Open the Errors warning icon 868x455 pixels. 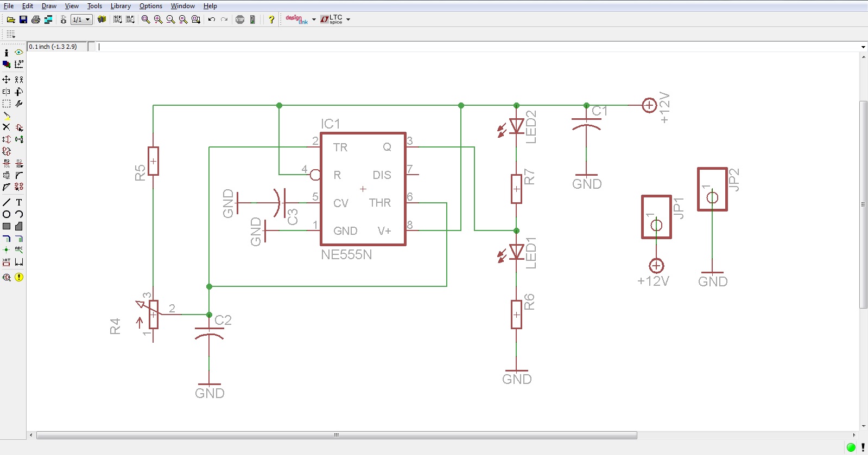(19, 277)
